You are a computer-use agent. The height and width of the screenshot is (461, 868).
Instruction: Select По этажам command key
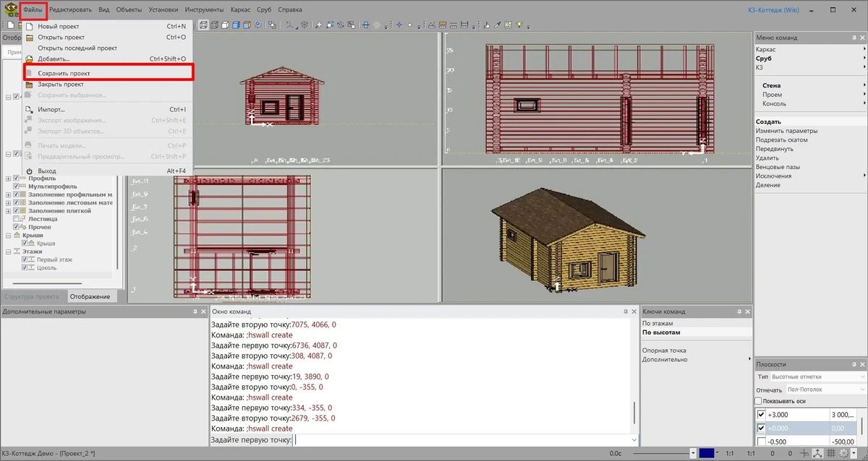click(x=658, y=324)
